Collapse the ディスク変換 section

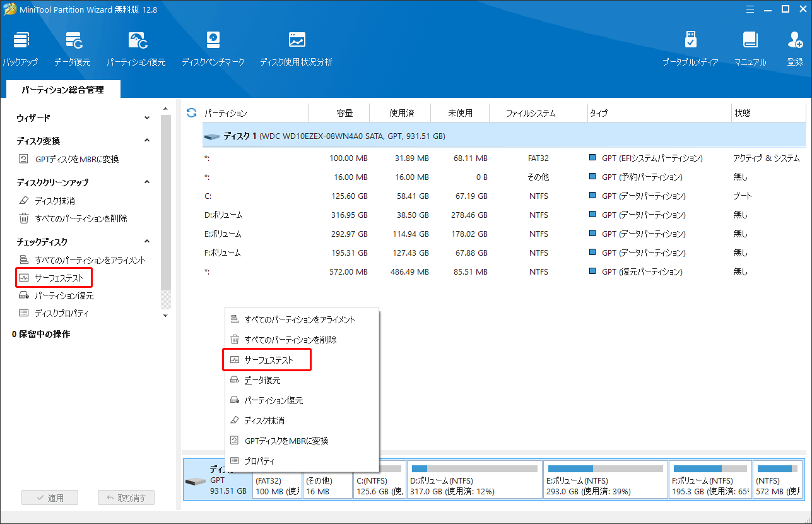click(147, 141)
